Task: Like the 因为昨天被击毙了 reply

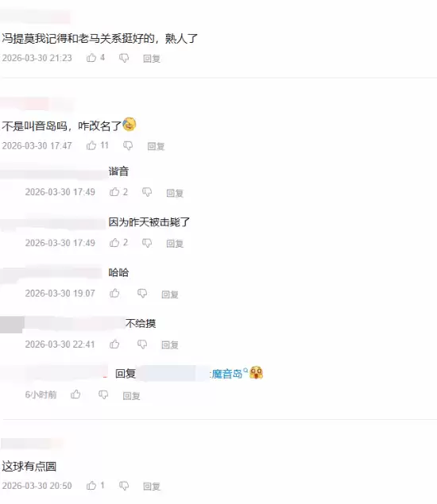Action: tap(114, 243)
